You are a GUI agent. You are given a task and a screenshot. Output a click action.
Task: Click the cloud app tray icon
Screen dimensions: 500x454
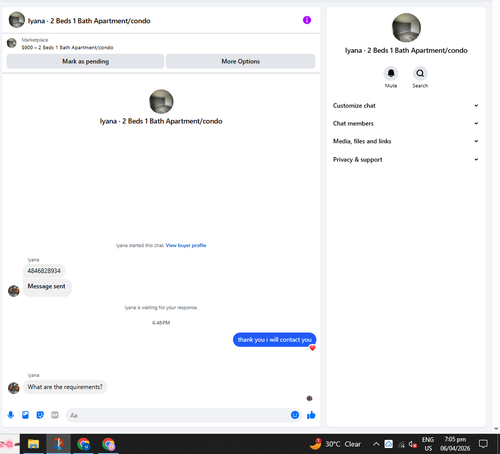click(x=389, y=444)
